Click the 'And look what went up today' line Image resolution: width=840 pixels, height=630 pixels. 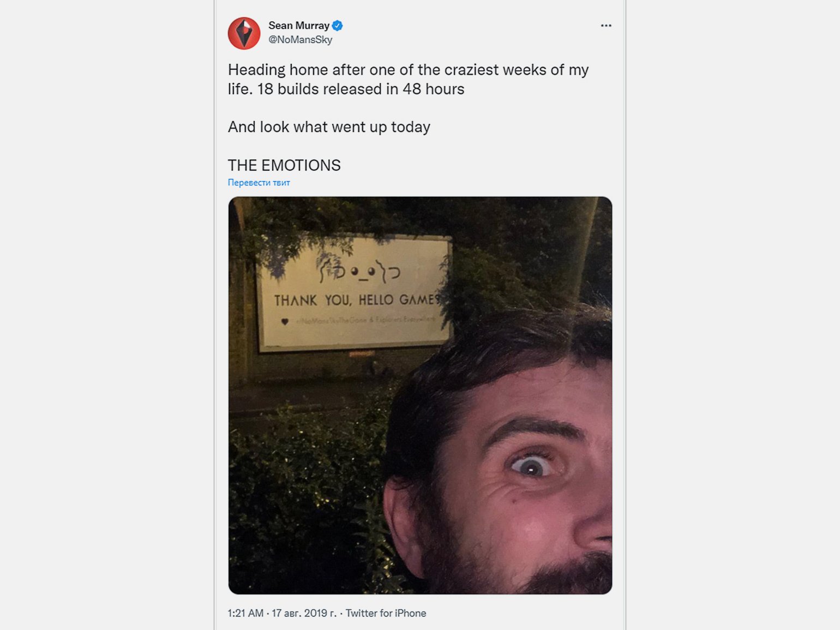(329, 127)
